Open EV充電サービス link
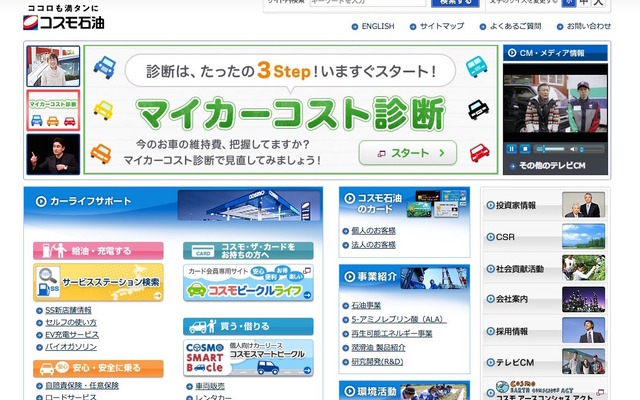Screen dimensions: 640x400 coord(72,335)
